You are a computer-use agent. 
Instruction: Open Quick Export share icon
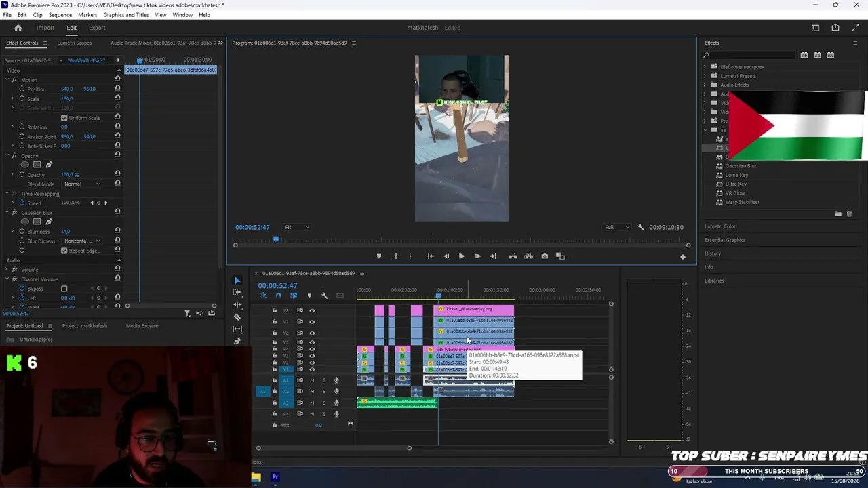point(835,28)
